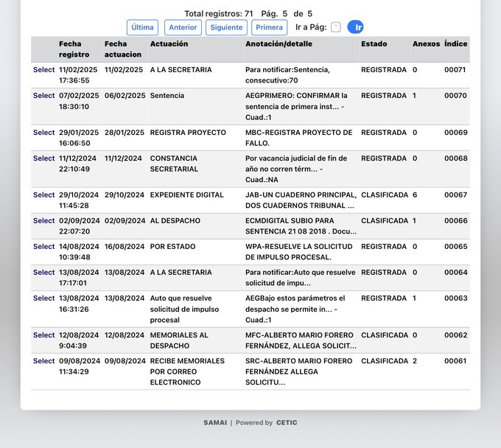
Task: Click the 'Estado' column header
Action: point(374,43)
